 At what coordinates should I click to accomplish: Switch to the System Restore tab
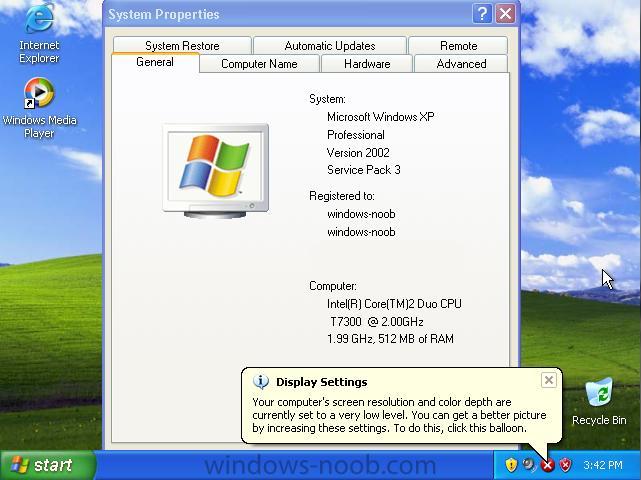182,45
